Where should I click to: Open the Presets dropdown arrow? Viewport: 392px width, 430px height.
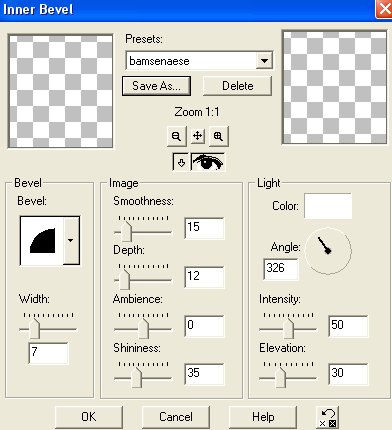tap(264, 61)
